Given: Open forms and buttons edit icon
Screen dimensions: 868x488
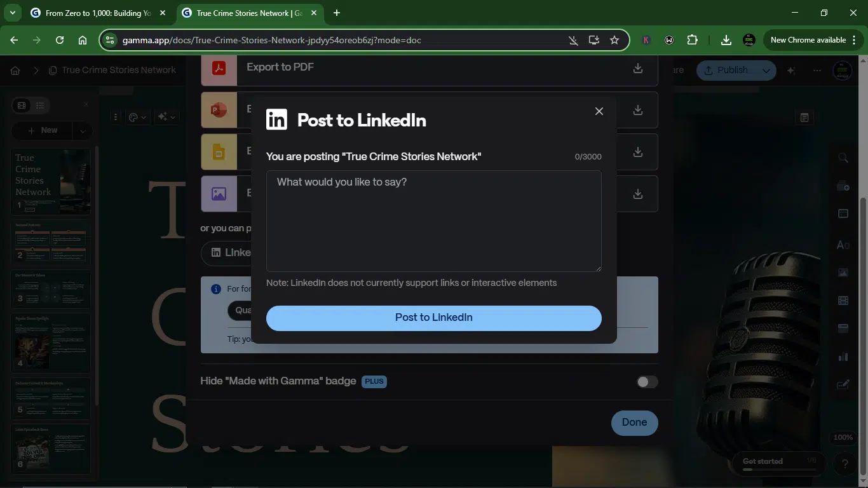Looking at the screenshot, I should pyautogui.click(x=843, y=384).
